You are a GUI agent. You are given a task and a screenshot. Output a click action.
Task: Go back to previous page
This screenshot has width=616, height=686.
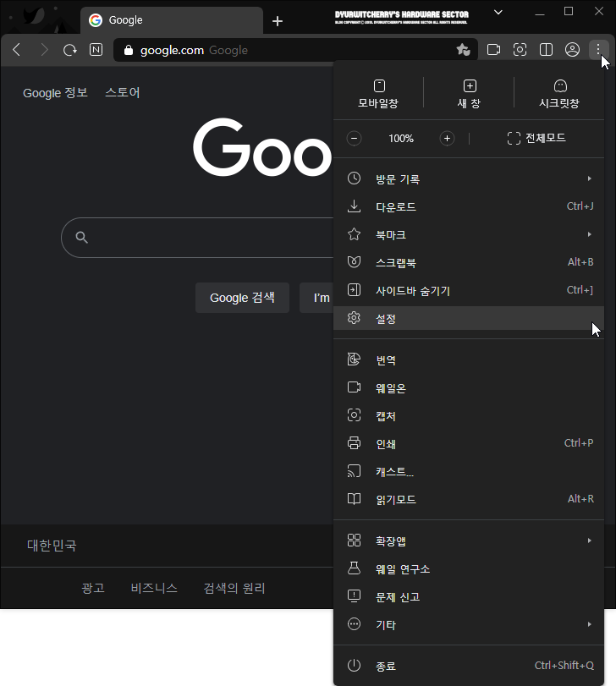(x=17, y=50)
